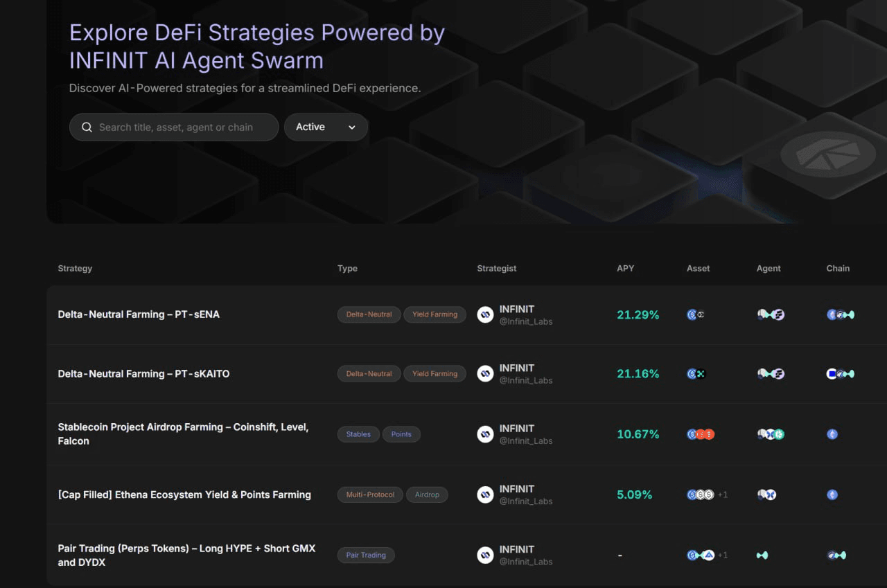The width and height of the screenshot is (887, 588).
Task: Click asset icons in Stablecoin Airdrop row
Action: coord(701,434)
